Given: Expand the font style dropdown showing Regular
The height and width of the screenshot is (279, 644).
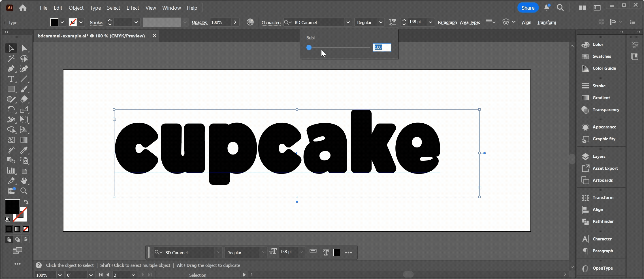Looking at the screenshot, I should pos(381,22).
